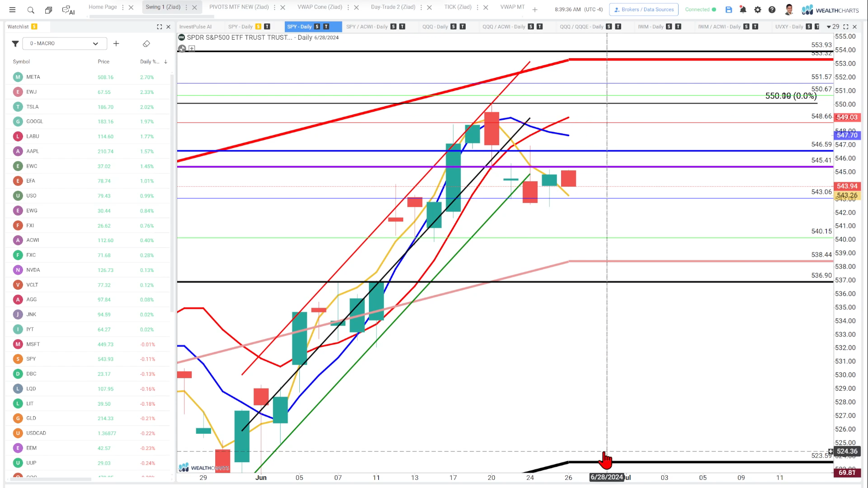Open the AI chat assistant icon
Image resolution: width=868 pixels, height=488 pixels.
click(x=68, y=9)
